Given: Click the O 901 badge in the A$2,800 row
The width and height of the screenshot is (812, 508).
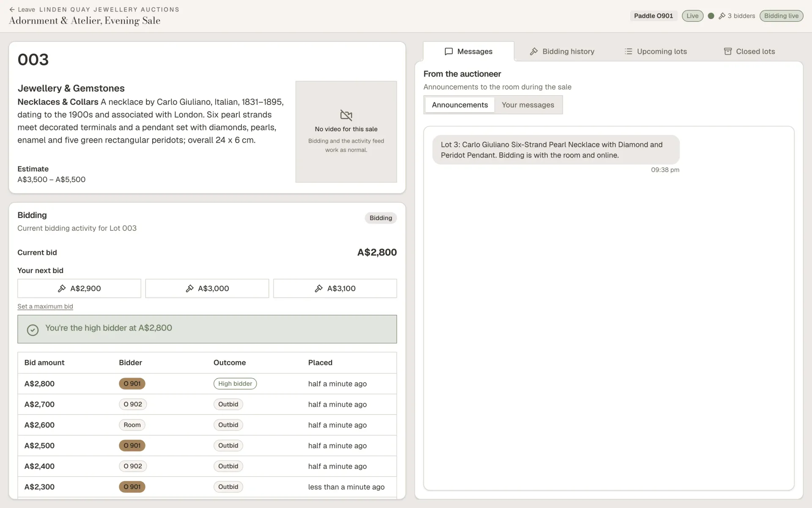Looking at the screenshot, I should point(132,384).
